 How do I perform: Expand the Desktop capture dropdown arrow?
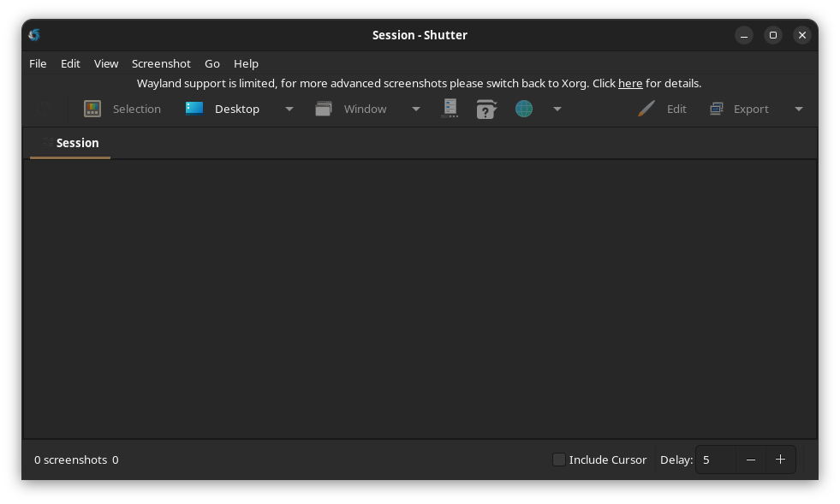[x=289, y=109]
